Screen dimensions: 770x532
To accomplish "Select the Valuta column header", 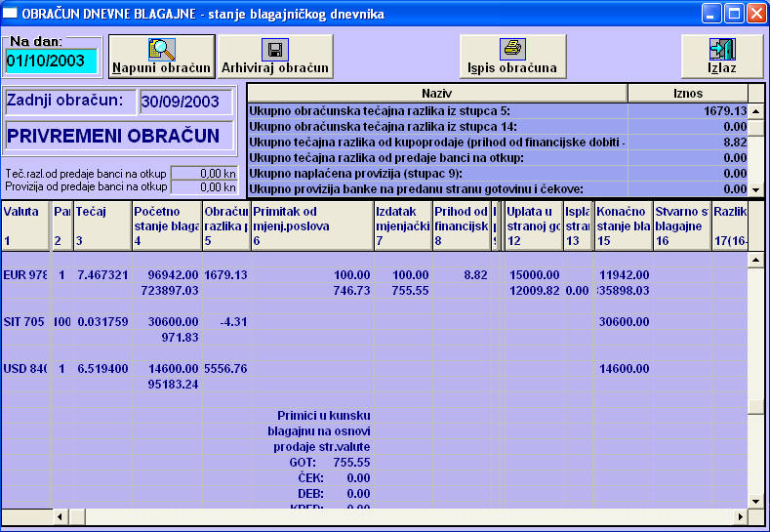I will point(25,225).
